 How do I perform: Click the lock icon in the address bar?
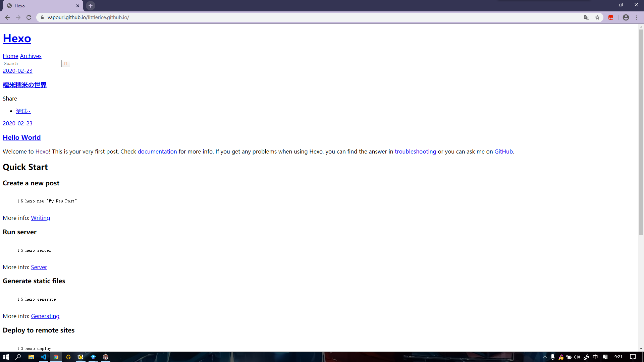coord(42,17)
